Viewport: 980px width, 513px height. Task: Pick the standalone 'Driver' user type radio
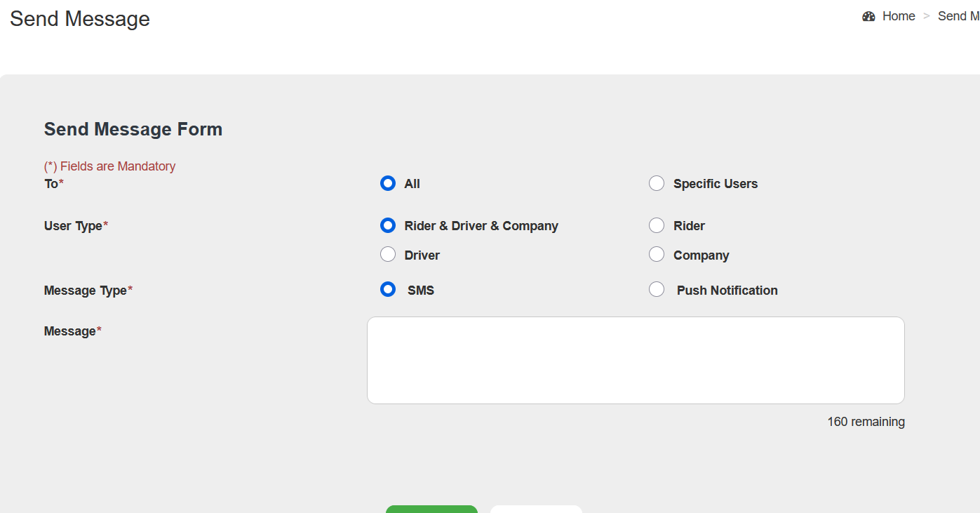[x=388, y=255]
